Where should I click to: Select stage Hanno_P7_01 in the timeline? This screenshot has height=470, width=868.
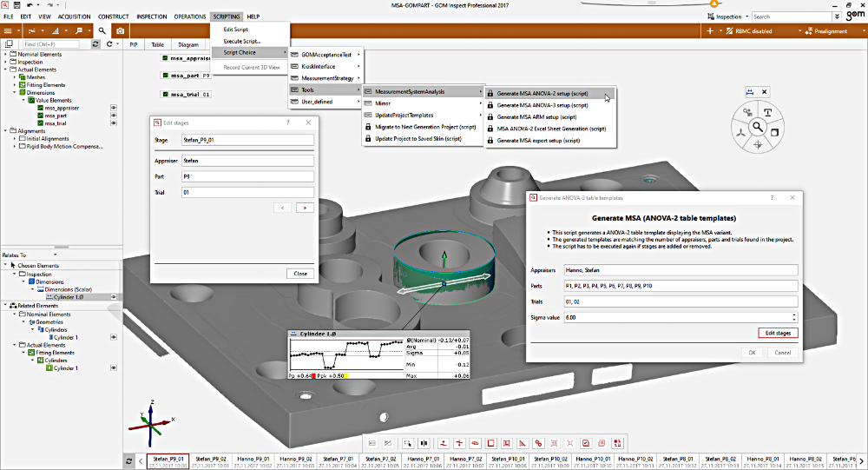pos(424,461)
